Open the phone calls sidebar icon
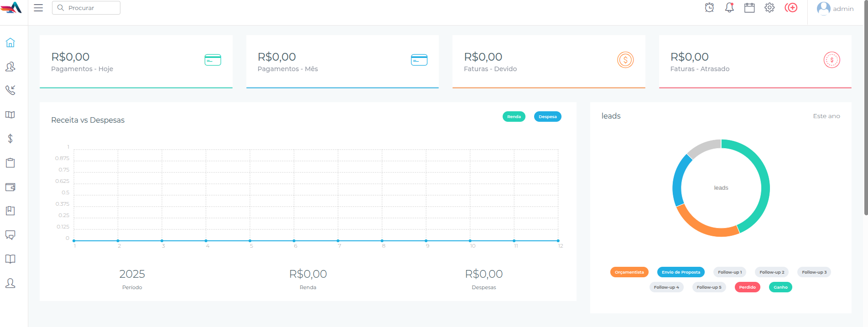The height and width of the screenshot is (327, 868). pos(10,90)
